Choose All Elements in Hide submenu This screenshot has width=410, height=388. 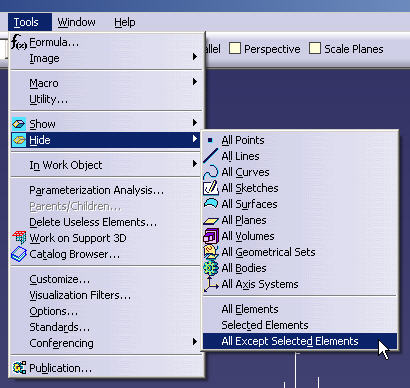300,309
